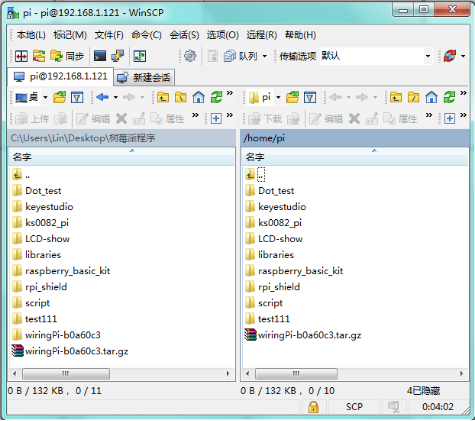Click the Synchronize (同步) button

tap(67, 56)
